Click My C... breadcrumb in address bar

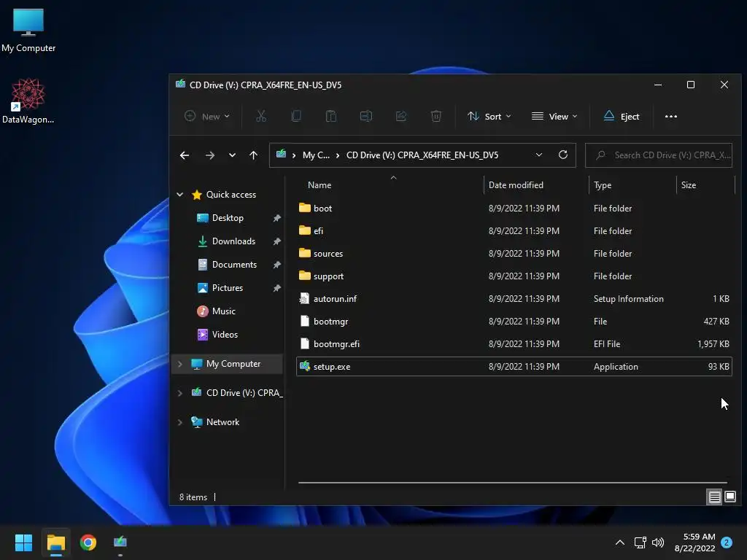(x=316, y=155)
